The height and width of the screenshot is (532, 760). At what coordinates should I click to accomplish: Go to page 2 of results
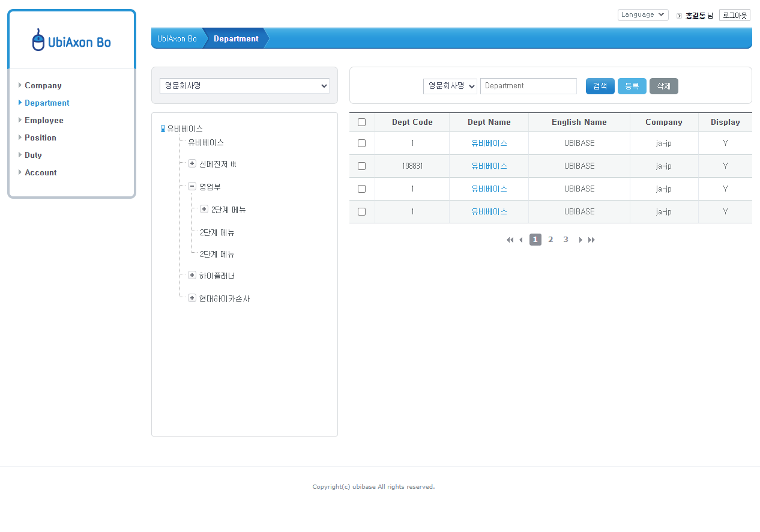[550, 240]
